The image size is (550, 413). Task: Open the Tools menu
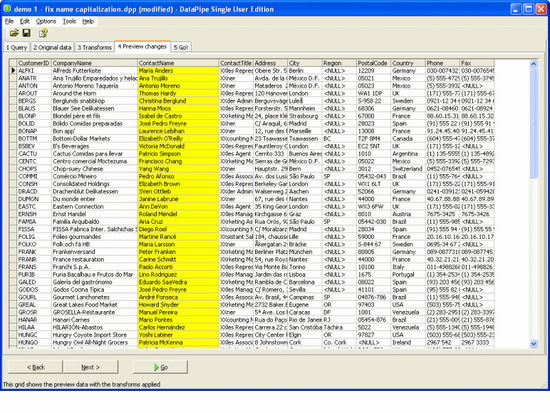(69, 21)
